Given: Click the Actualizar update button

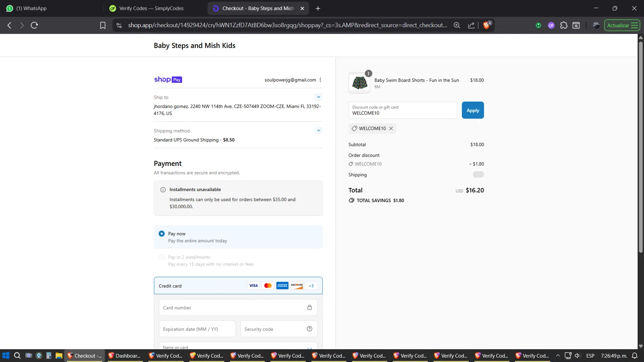Looking at the screenshot, I should pyautogui.click(x=622, y=25).
